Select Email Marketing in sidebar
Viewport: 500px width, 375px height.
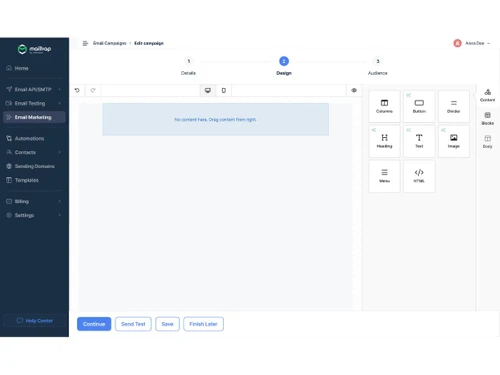pyautogui.click(x=34, y=117)
